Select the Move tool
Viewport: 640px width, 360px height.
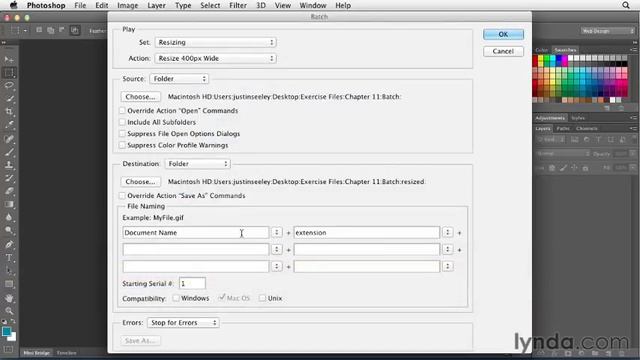click(x=9, y=60)
